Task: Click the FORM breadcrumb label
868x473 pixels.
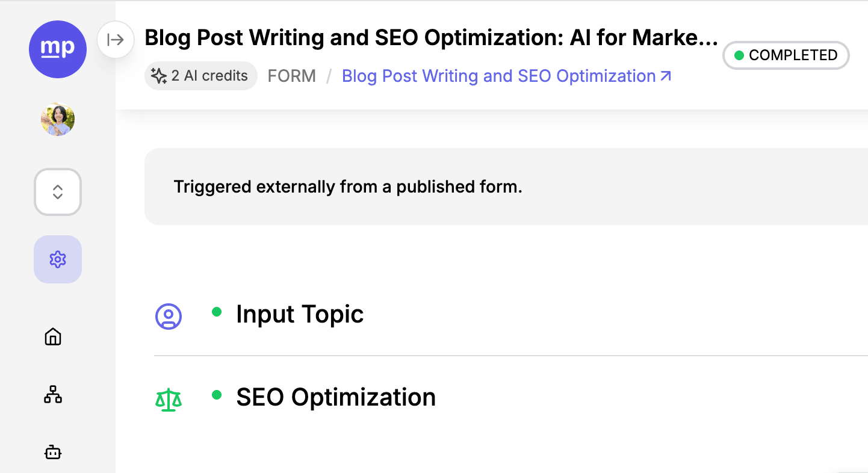Action: (x=292, y=76)
